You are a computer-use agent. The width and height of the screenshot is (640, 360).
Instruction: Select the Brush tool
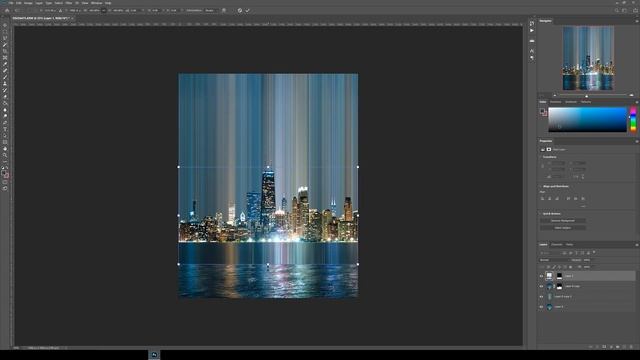click(5, 77)
